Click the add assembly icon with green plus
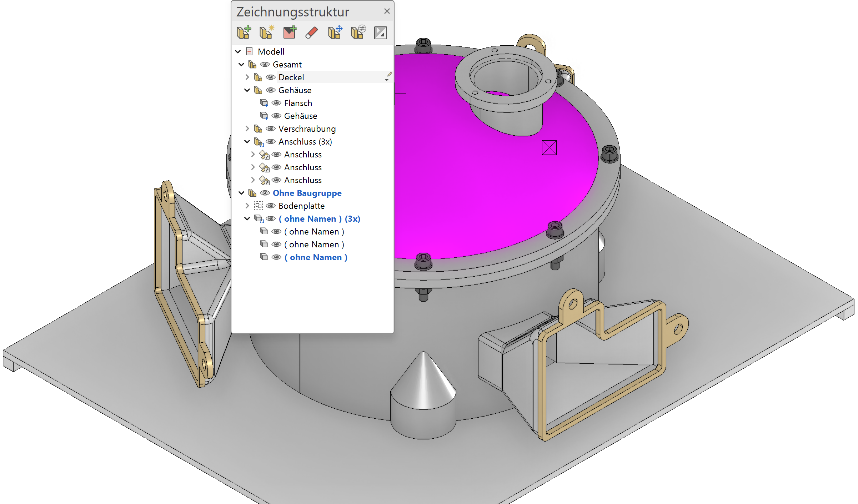Viewport: 858px width, 504px height. pos(244,32)
